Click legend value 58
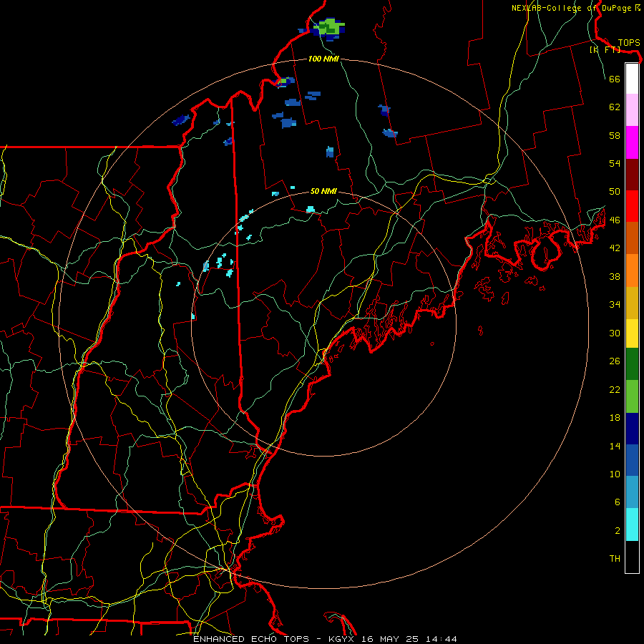 [x=615, y=135]
